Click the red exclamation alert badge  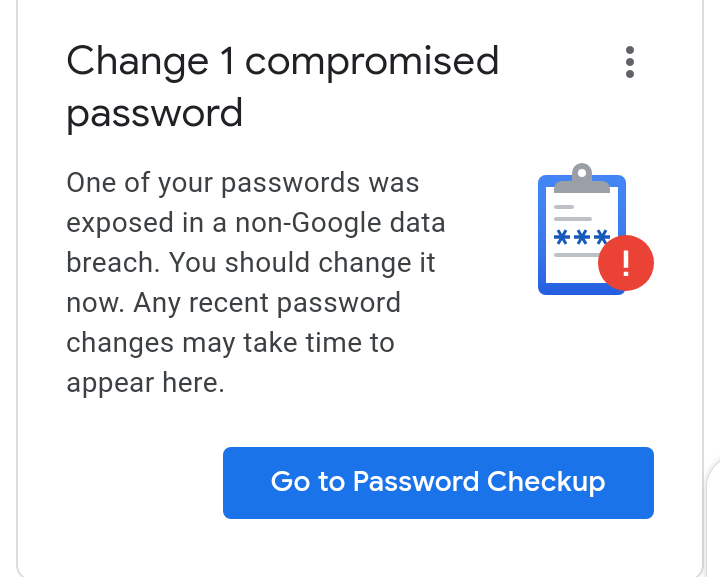(625, 263)
